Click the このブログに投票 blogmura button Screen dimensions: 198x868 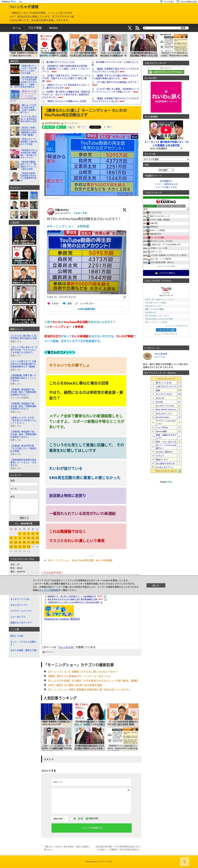click(x=166, y=330)
